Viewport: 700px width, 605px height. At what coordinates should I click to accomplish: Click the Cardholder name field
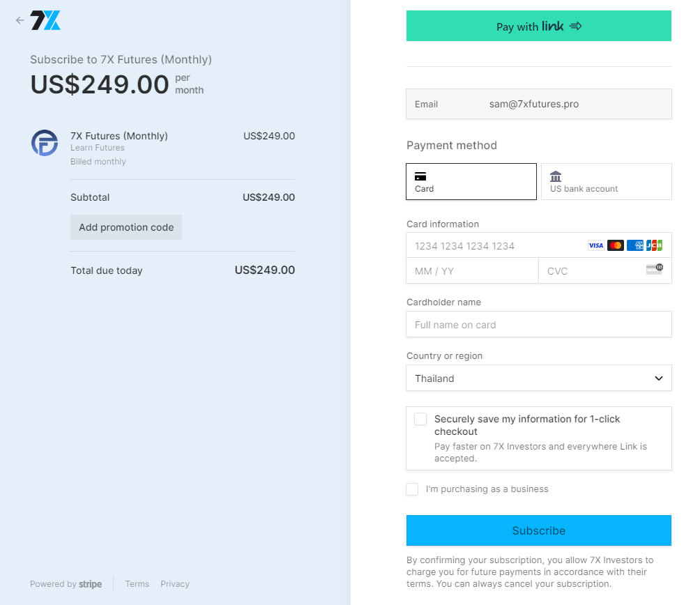tap(539, 324)
